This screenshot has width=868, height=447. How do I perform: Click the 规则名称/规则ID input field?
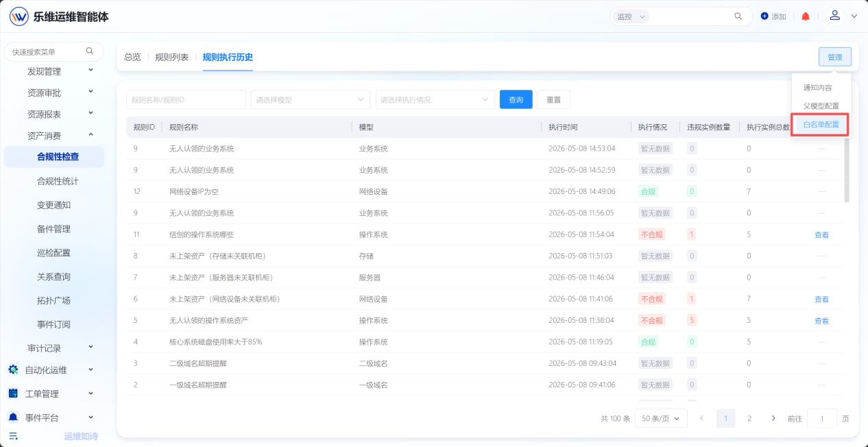click(186, 99)
